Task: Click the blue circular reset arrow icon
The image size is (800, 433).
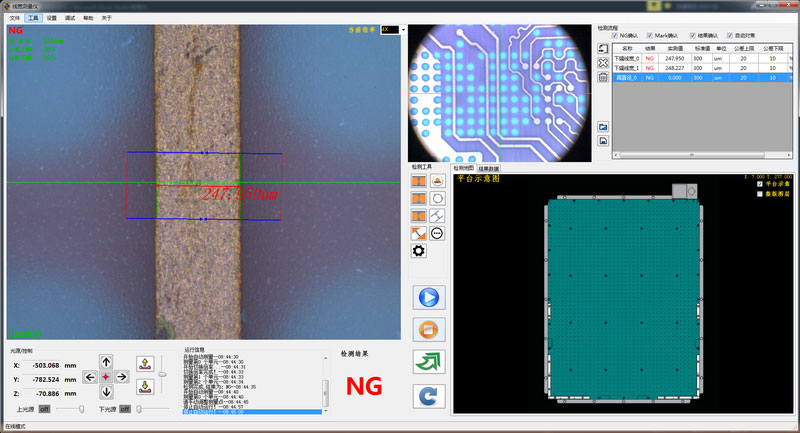Action: (429, 395)
